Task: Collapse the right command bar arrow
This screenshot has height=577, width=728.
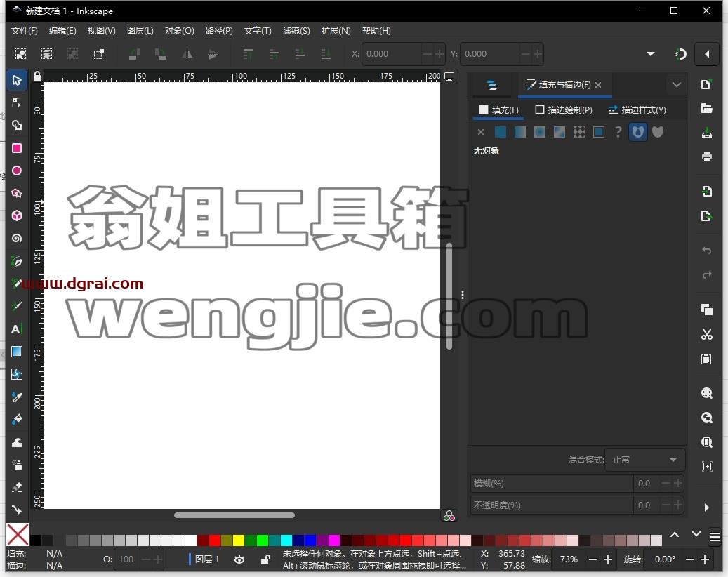Action: tap(707, 54)
